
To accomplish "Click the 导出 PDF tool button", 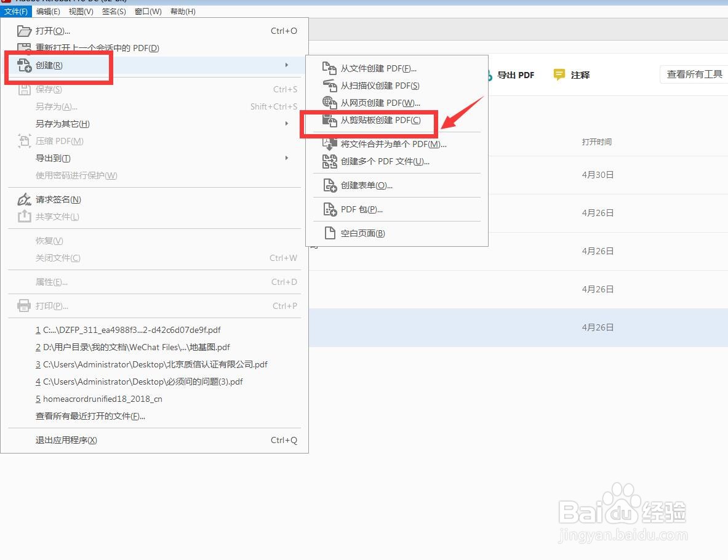I will pos(515,75).
